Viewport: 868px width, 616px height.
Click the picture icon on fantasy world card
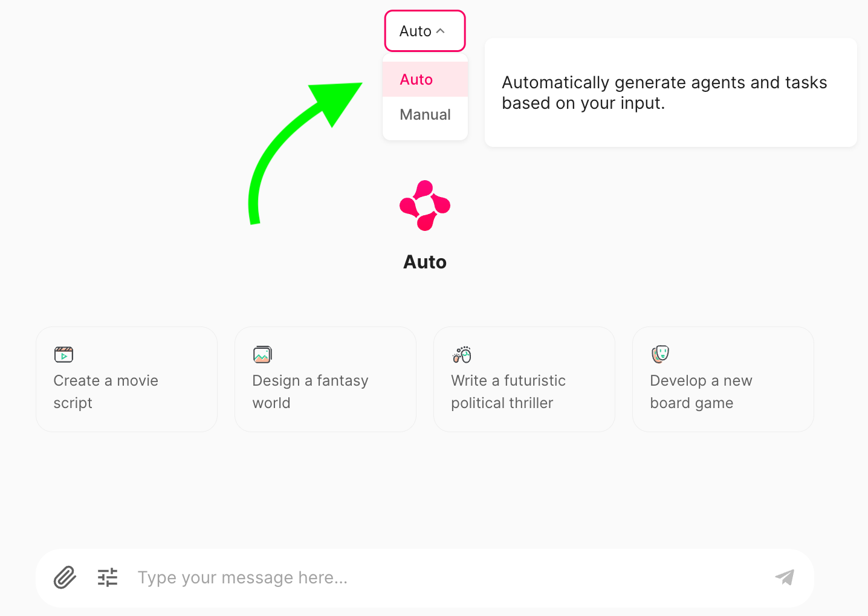click(262, 354)
